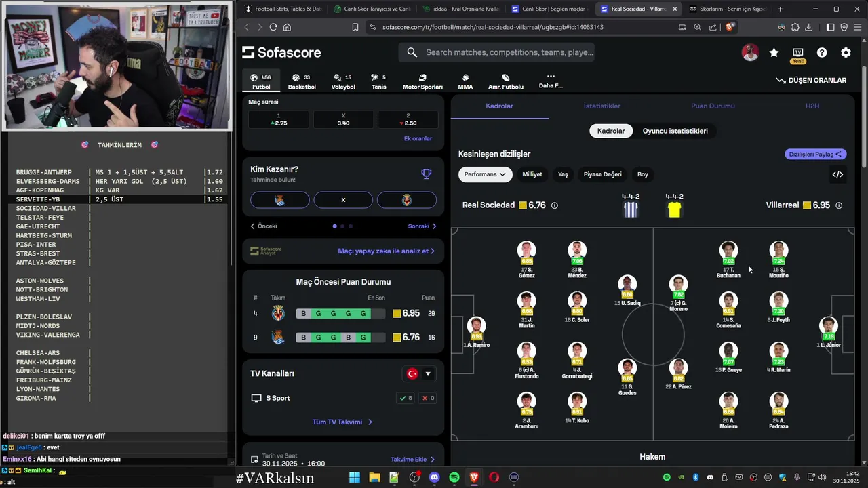Open Discord from the taskbar

point(435,477)
